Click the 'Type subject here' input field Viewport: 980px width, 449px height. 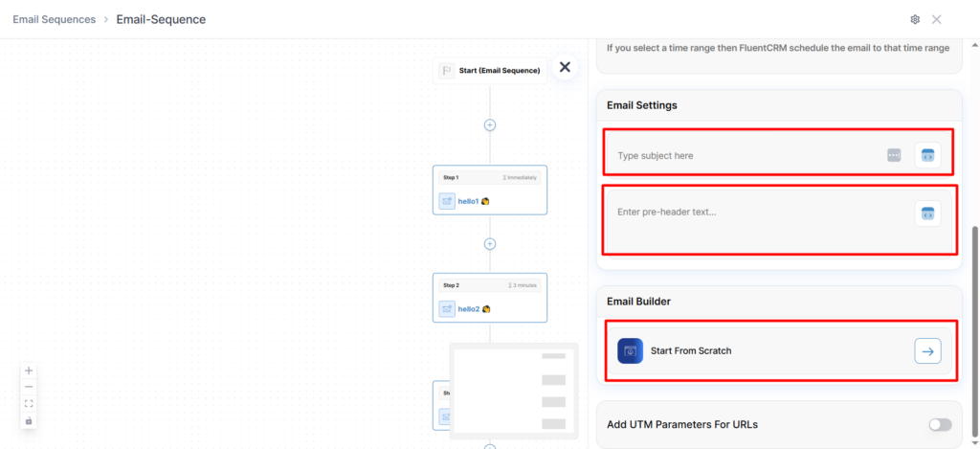[x=746, y=155]
